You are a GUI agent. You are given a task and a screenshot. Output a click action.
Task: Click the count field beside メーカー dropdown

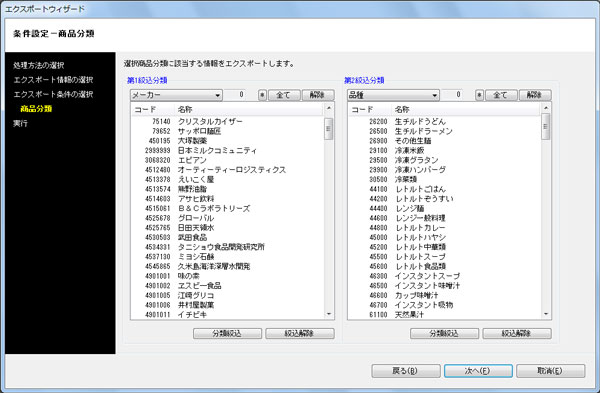(235, 95)
